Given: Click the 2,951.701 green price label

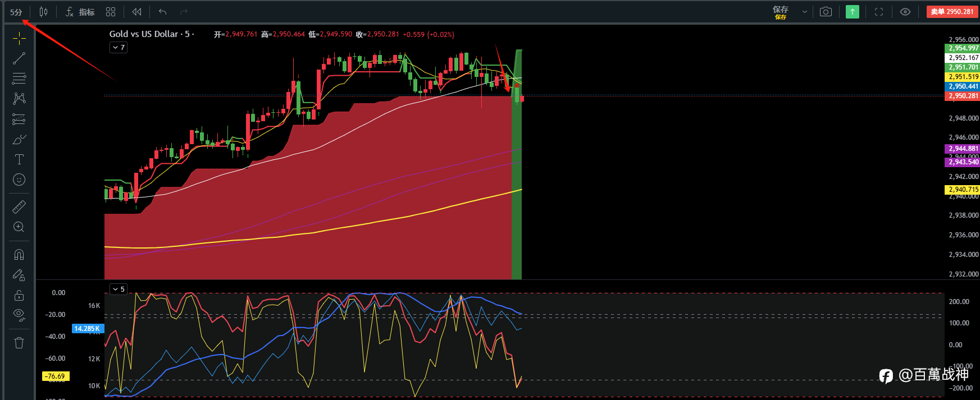Looking at the screenshot, I should click(962, 67).
